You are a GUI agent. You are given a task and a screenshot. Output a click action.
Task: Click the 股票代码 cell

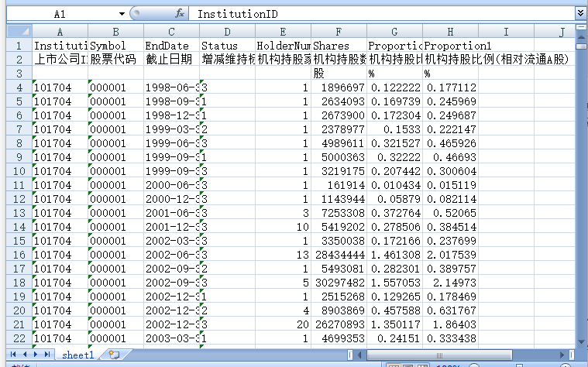click(116, 59)
